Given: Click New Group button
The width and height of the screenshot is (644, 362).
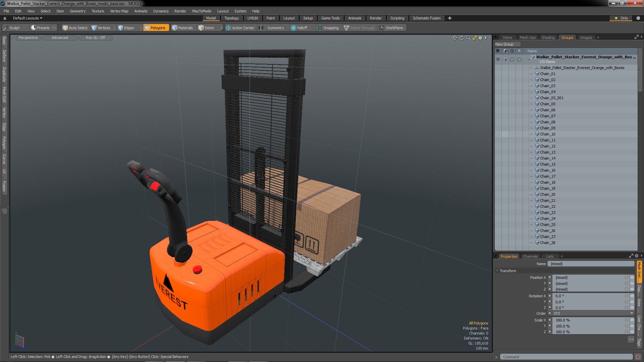Looking at the screenshot, I should [x=507, y=44].
